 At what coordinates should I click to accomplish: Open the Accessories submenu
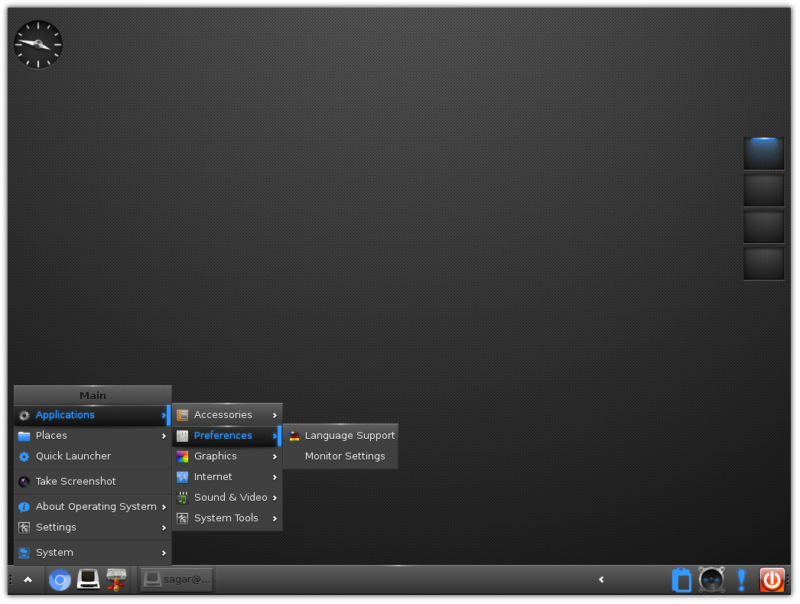coord(225,414)
